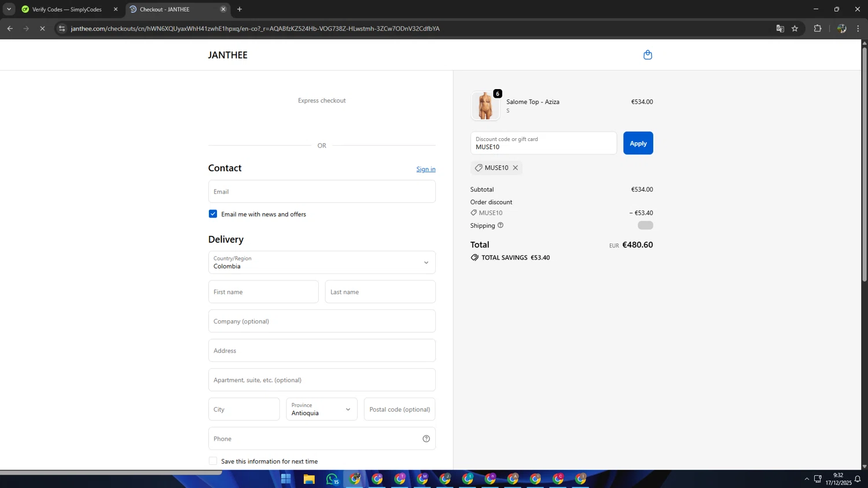The width and height of the screenshot is (868, 488).
Task: Open the Windows Start menu
Action: 286,479
